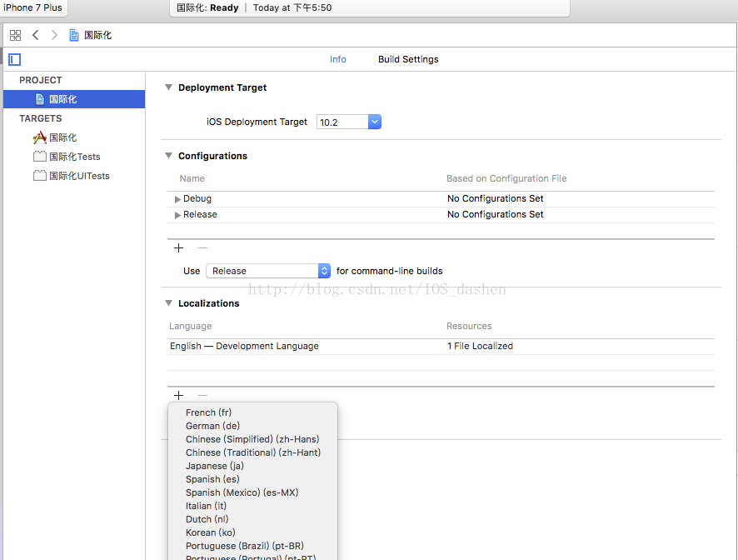Click the Name column header in Configurations
The height and width of the screenshot is (560, 738).
[x=192, y=178]
